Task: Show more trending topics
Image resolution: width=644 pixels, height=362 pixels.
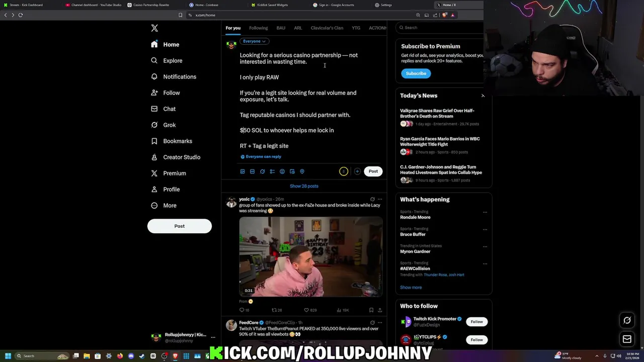Action: tap(411, 288)
